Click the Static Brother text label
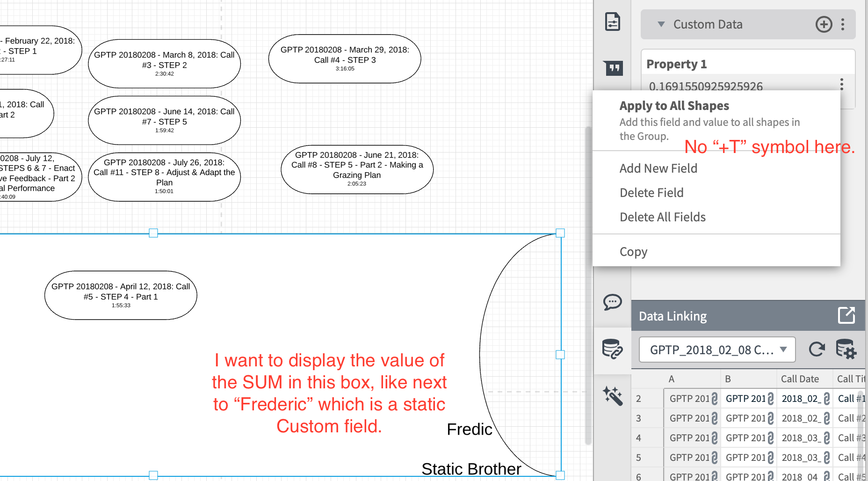Image resolution: width=868 pixels, height=481 pixels. coord(471,469)
